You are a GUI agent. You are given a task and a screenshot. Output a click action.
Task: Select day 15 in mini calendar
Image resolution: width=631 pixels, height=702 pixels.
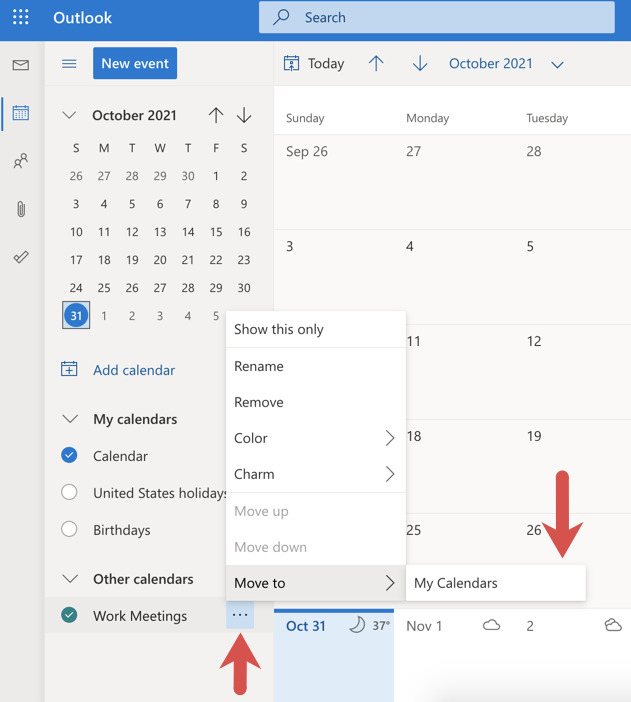[x=216, y=232]
